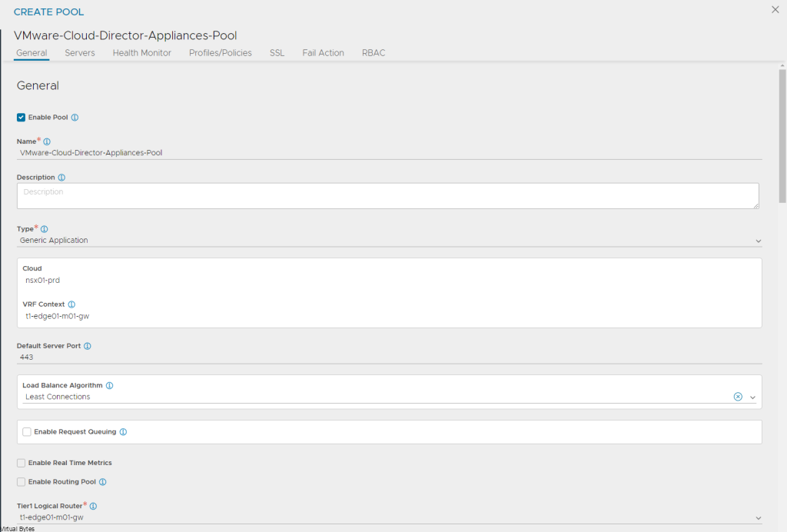787x532 pixels.
Task: Click the General section heading
Action: (38, 86)
